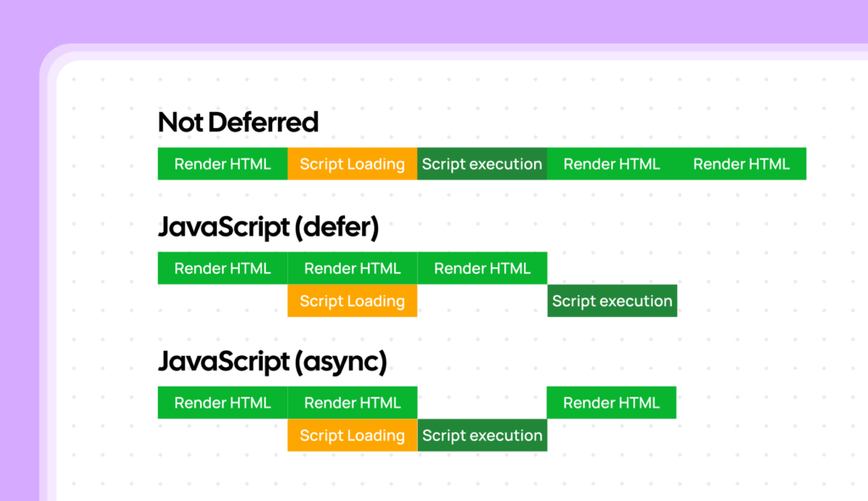Screen dimensions: 868x501
Task: Click the first Render HTML bar under JavaScript (async)
Action: click(x=222, y=403)
